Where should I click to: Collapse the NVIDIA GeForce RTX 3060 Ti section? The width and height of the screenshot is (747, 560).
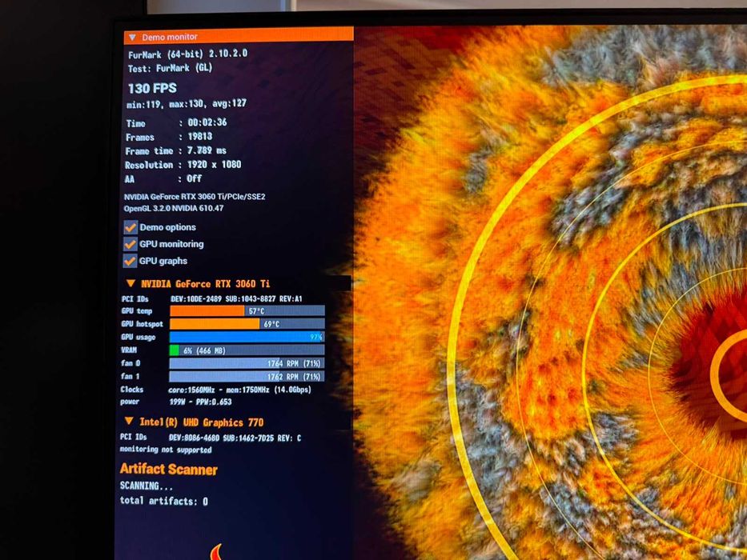[131, 283]
